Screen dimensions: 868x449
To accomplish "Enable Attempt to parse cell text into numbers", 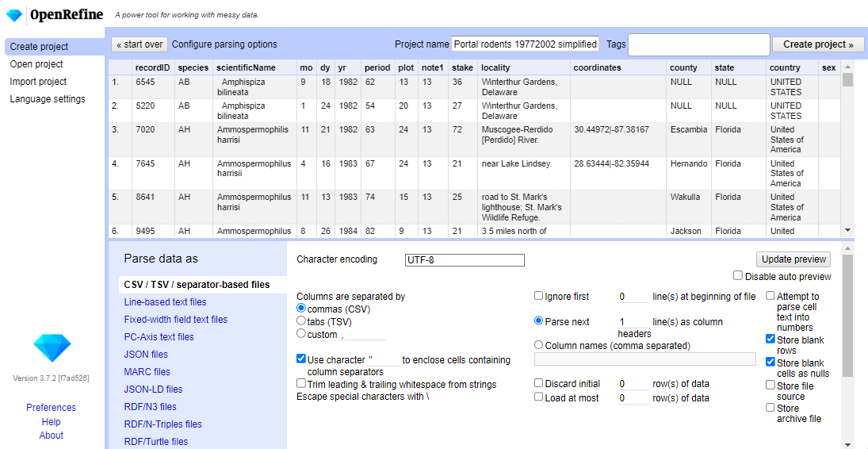I will 770,295.
